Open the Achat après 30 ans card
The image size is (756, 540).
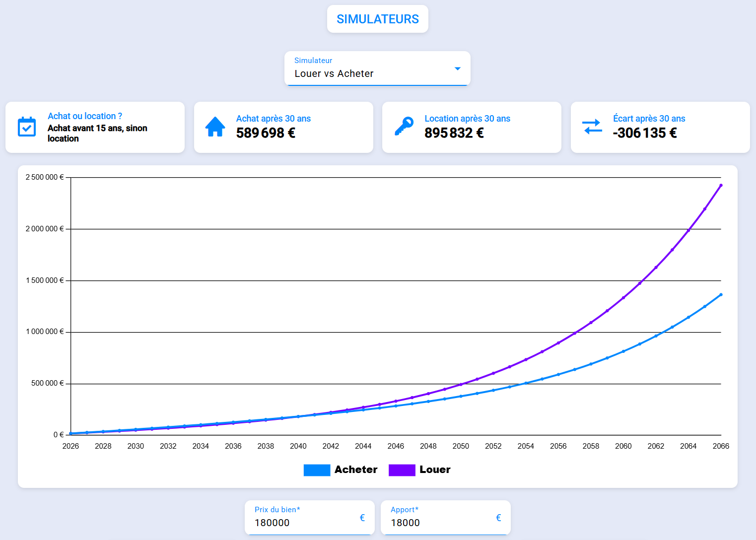[283, 127]
